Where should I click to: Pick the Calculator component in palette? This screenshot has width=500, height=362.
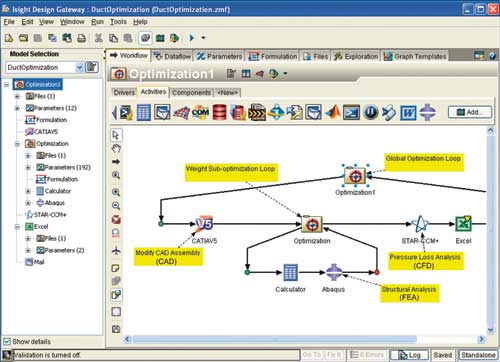143,112
